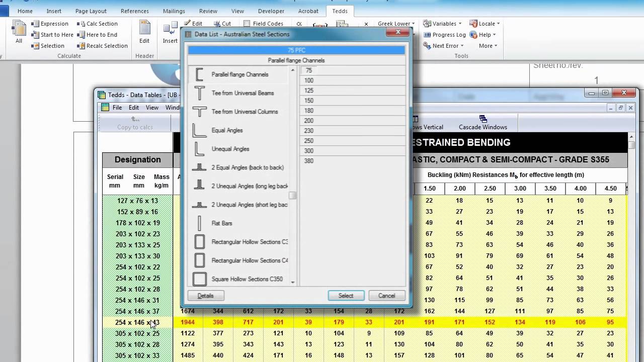This screenshot has width=644, height=362.
Task: Open View menu in Data Tables window
Action: pyautogui.click(x=152, y=108)
